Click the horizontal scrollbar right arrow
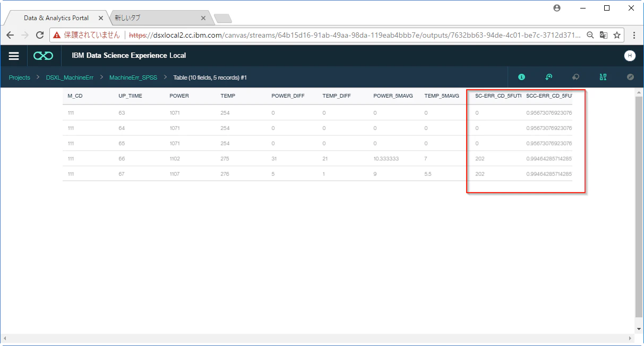Viewport: 644px width, 346px height. 631,338
